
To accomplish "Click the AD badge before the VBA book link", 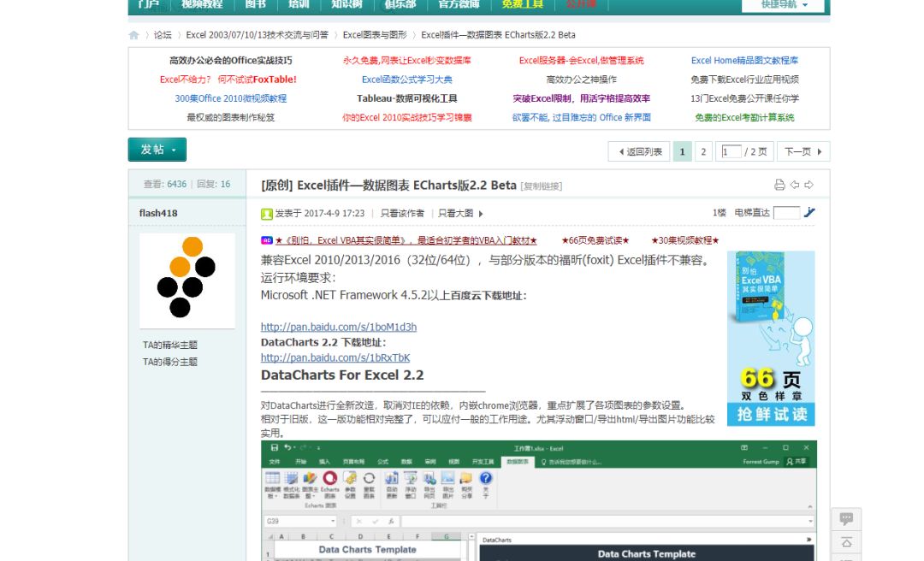I will click(x=266, y=240).
